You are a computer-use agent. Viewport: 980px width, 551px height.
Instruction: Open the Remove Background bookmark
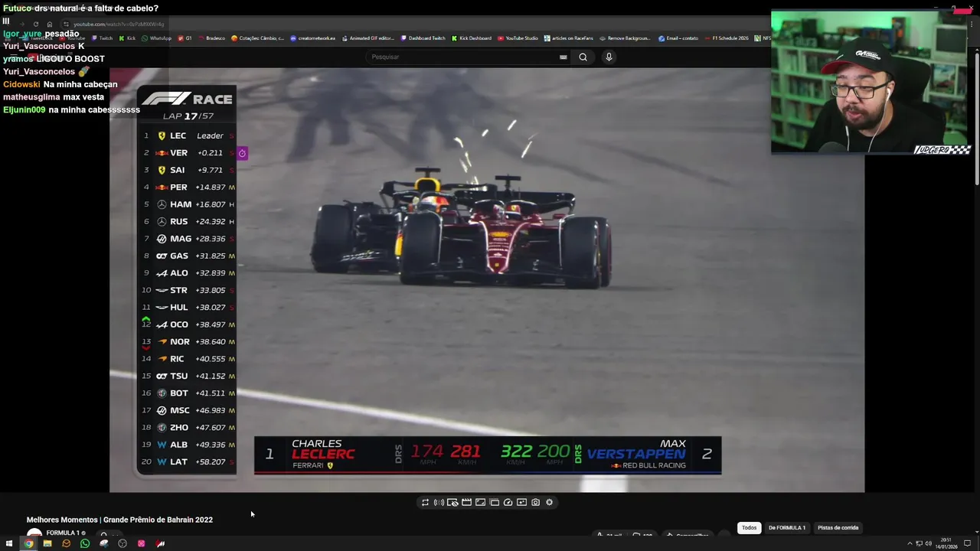(626, 38)
